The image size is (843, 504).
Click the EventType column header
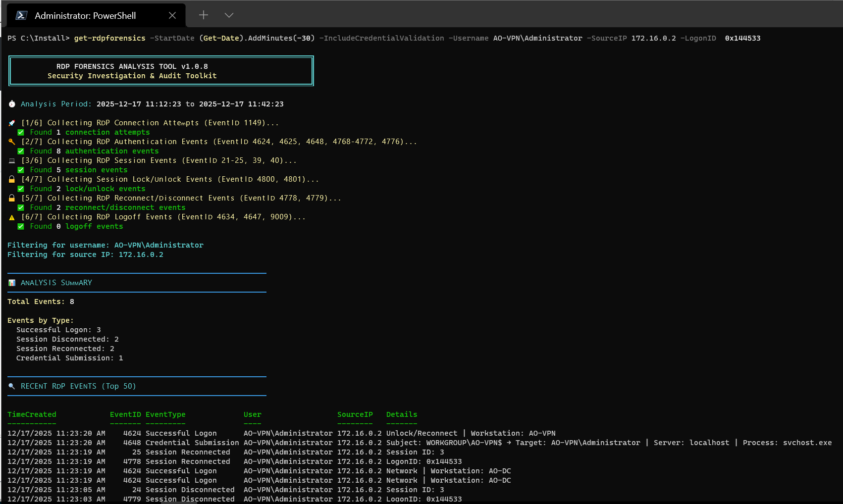pos(165,414)
